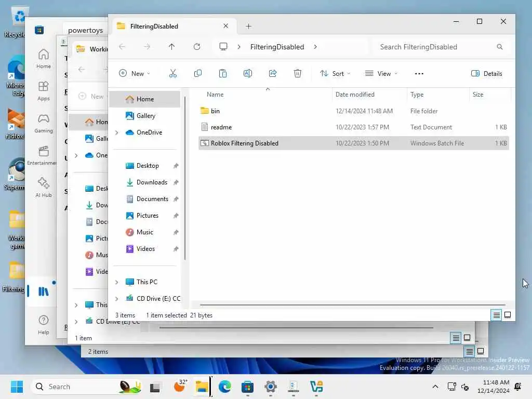Click the search magnifier icon

point(499,47)
